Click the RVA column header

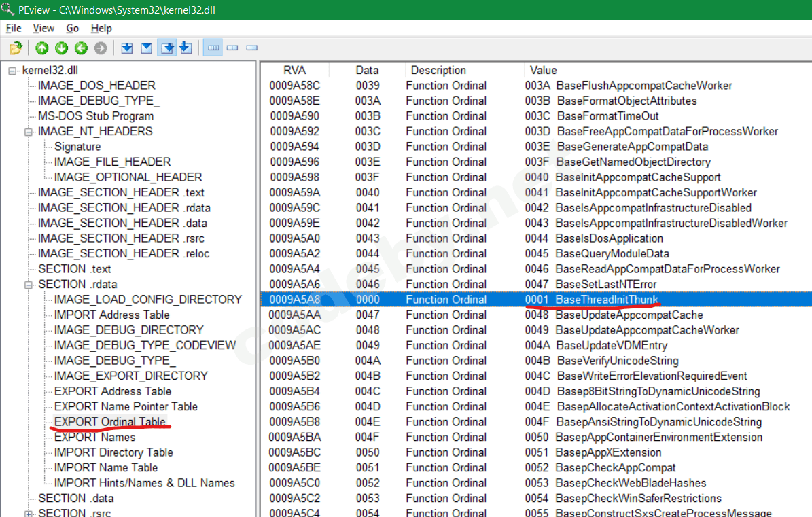pyautogui.click(x=295, y=70)
